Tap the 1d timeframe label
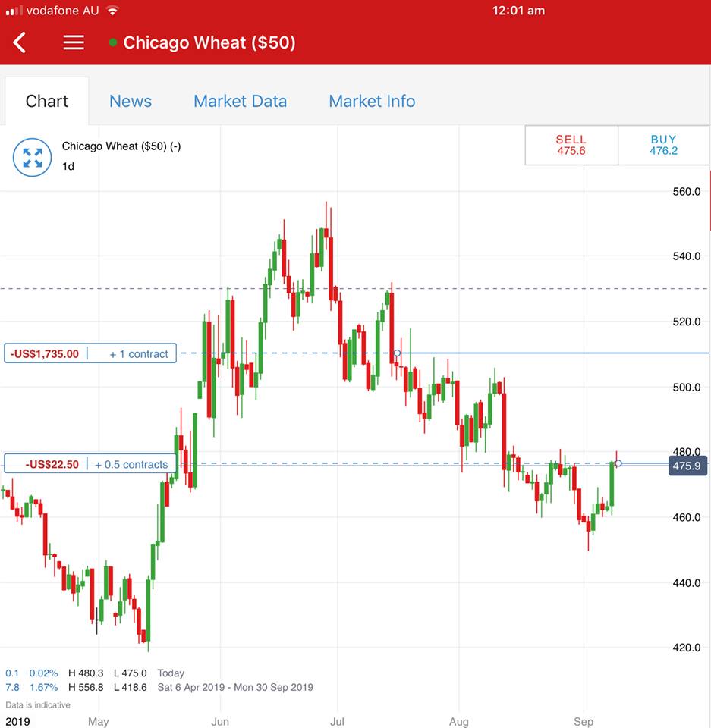711x728 pixels. tap(68, 166)
